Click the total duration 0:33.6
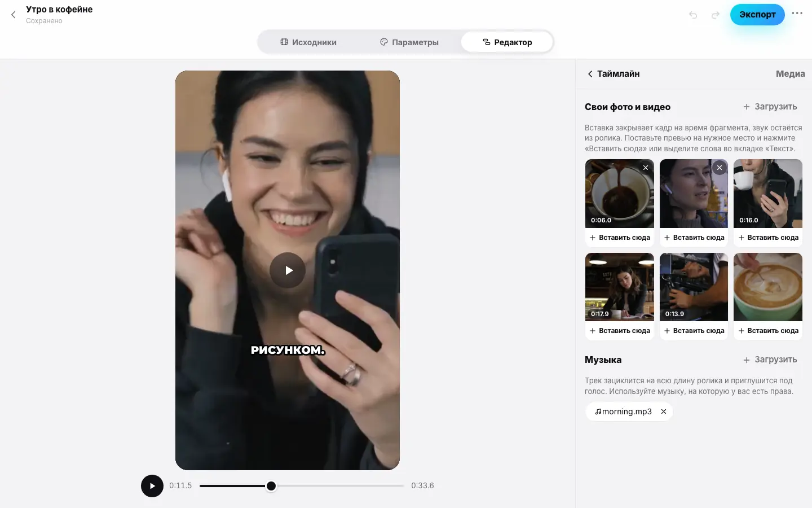The width and height of the screenshot is (812, 508). click(x=422, y=485)
